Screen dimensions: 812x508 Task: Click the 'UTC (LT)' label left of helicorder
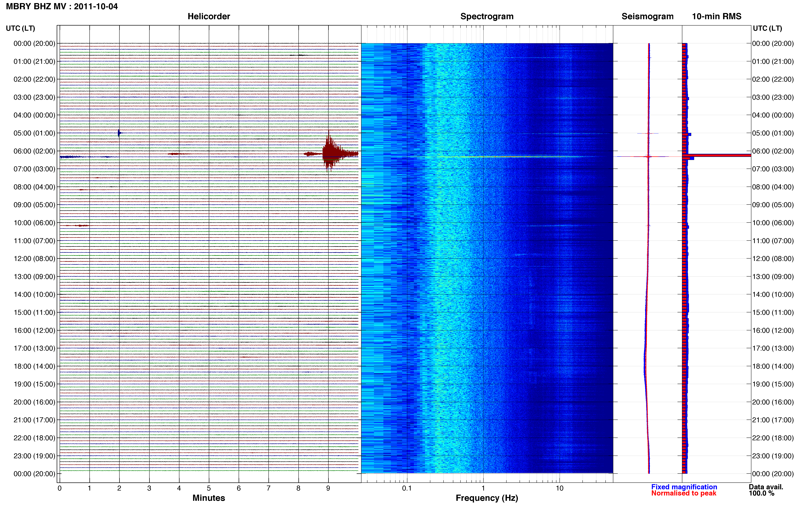21,28
